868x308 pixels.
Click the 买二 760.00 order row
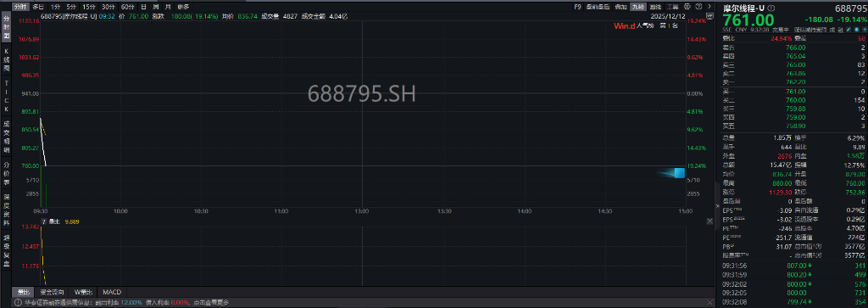[793, 100]
